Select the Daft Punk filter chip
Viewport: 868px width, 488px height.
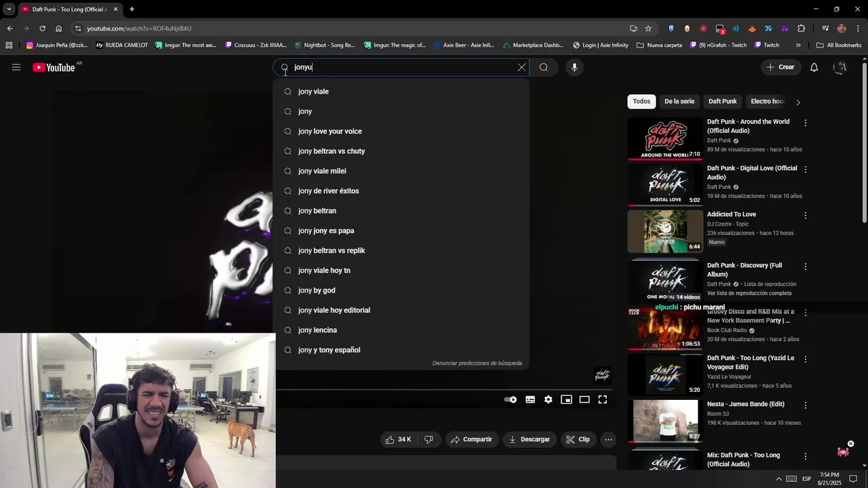[x=722, y=102]
